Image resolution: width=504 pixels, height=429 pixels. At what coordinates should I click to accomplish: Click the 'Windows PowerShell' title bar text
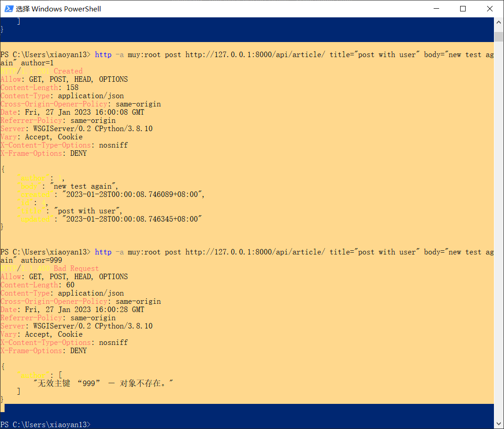[58, 9]
